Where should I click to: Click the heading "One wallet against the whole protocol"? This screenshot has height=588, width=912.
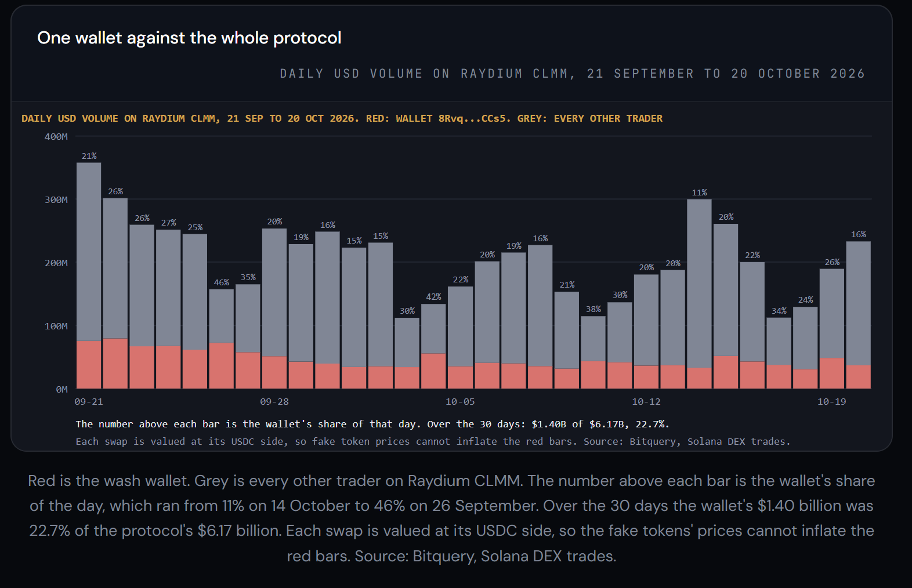coord(189,38)
